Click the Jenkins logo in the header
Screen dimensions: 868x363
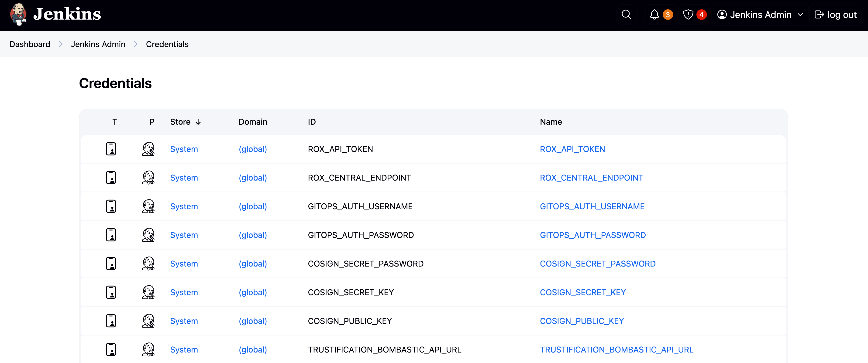[x=54, y=14]
